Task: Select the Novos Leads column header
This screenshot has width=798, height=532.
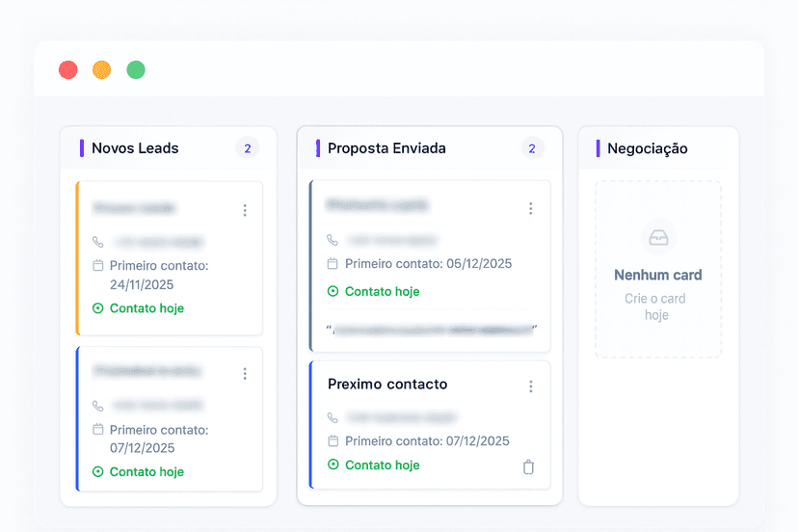Action: pyautogui.click(x=135, y=148)
